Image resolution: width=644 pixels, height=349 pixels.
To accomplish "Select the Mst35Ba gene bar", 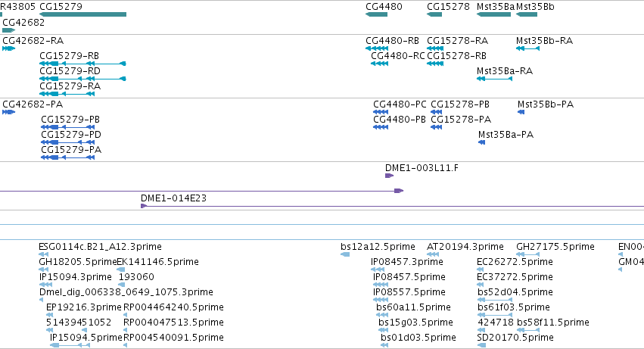I will point(493,14).
